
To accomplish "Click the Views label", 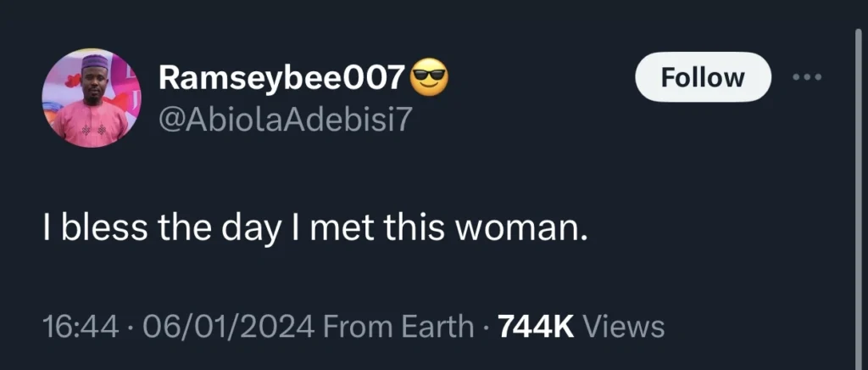I will coord(625,326).
